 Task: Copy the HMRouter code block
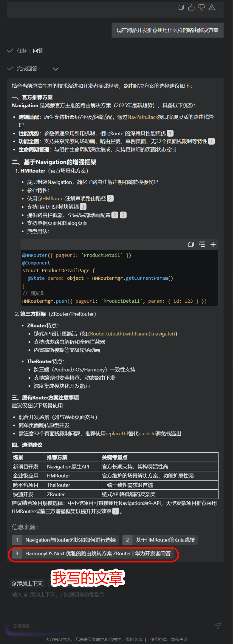(x=191, y=245)
